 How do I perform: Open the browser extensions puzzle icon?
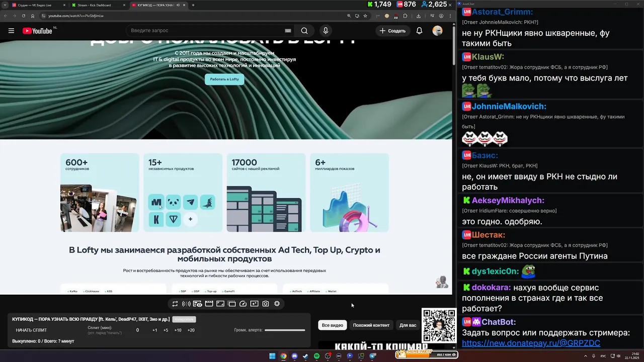click(x=405, y=16)
